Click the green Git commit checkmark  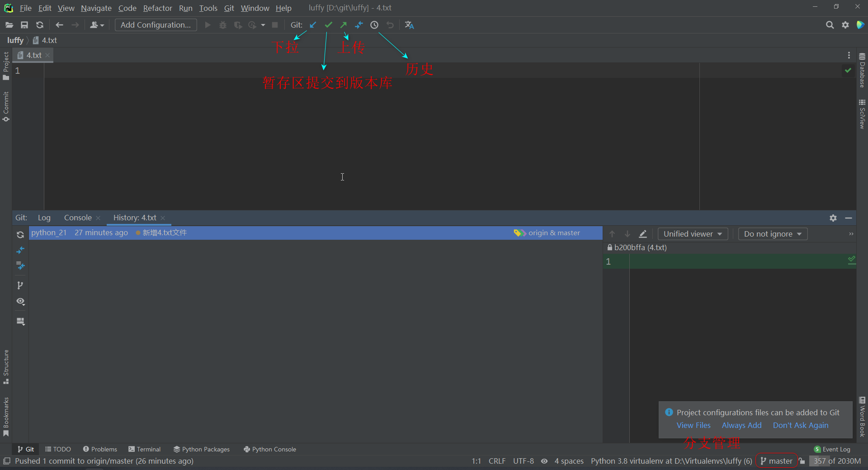tap(329, 25)
